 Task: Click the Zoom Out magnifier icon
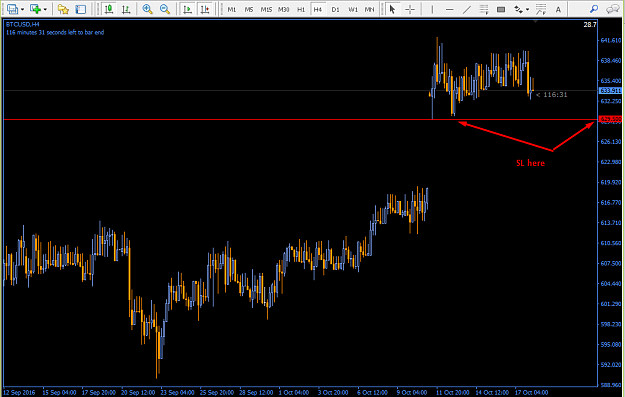165,9
